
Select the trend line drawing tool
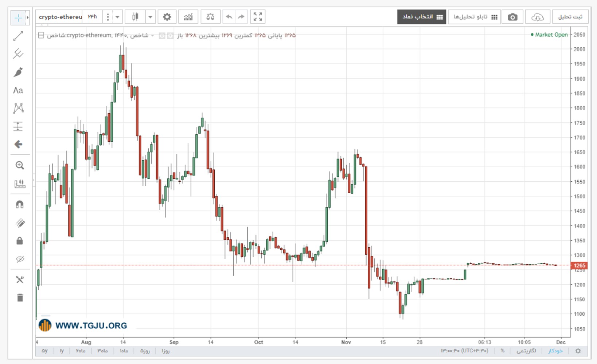point(18,36)
